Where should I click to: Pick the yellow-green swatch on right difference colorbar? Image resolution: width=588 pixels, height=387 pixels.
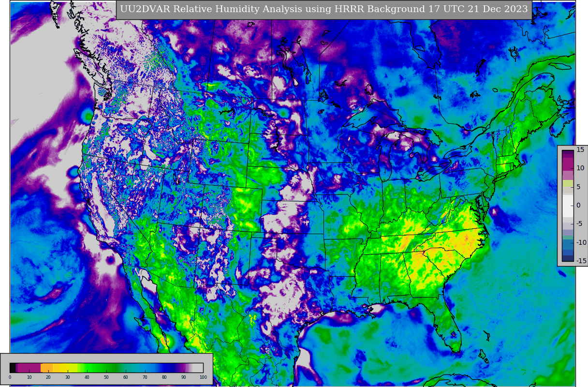pyautogui.click(x=568, y=183)
